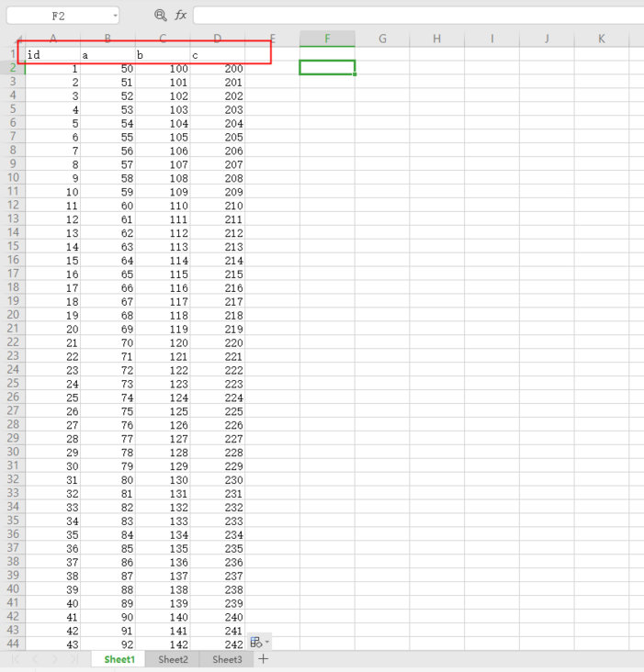Click cell with value 75
Viewport: 644px width, 672px height.
pos(107,411)
